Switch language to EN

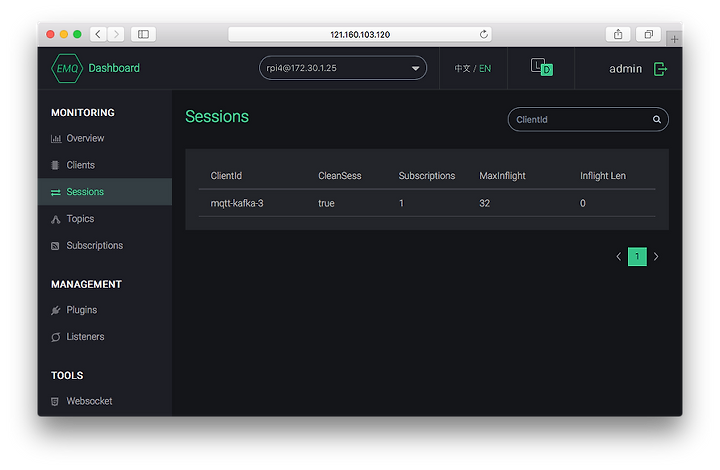(485, 68)
